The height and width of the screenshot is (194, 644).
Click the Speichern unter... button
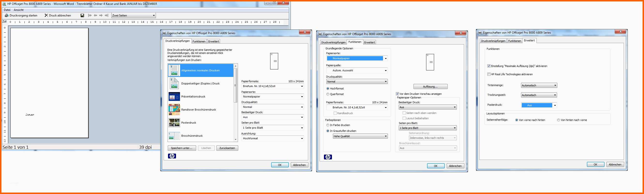182,148
